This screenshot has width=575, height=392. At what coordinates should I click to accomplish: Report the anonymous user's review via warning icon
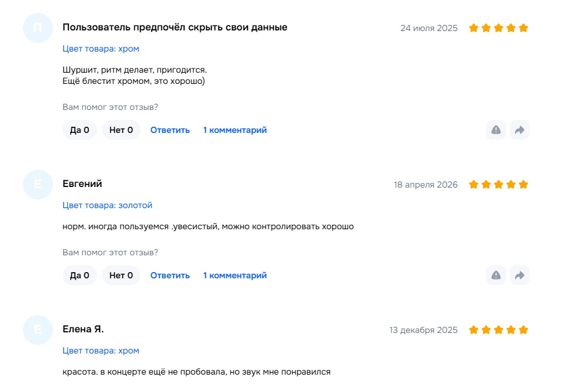496,130
